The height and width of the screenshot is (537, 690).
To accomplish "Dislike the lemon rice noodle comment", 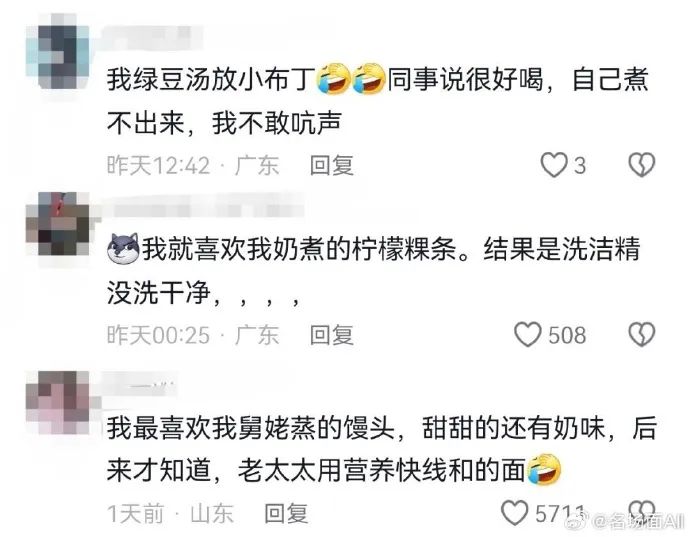I will click(642, 335).
